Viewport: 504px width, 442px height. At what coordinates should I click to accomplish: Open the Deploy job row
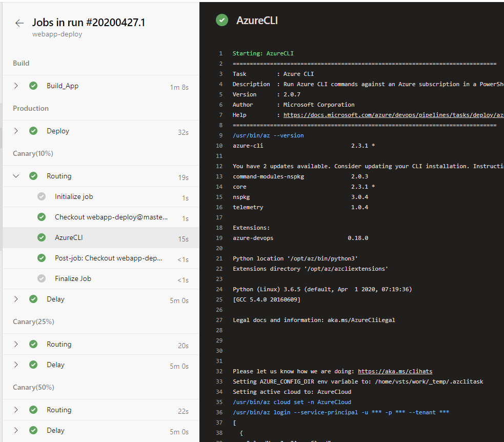101,131
